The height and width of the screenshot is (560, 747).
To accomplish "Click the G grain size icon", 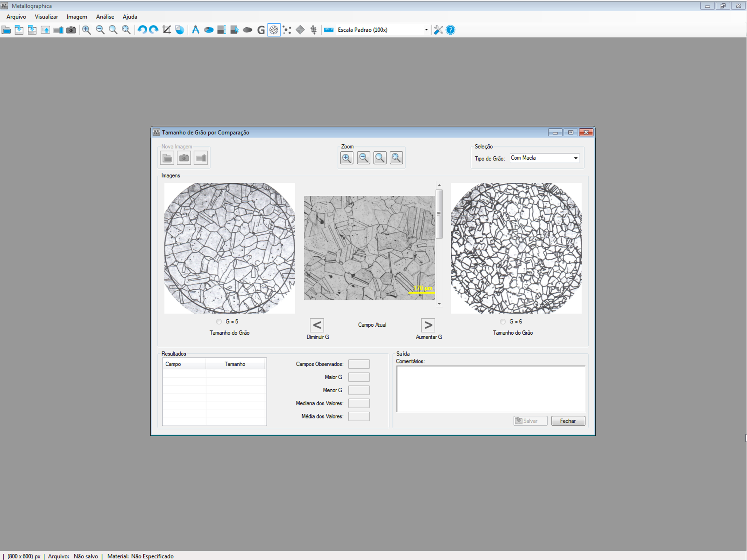I will pyautogui.click(x=261, y=30).
